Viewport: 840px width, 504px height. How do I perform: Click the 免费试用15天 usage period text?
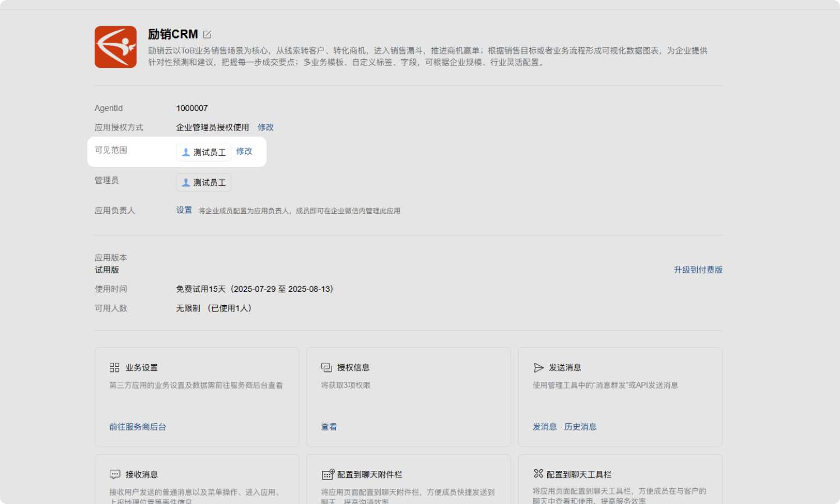[255, 289]
